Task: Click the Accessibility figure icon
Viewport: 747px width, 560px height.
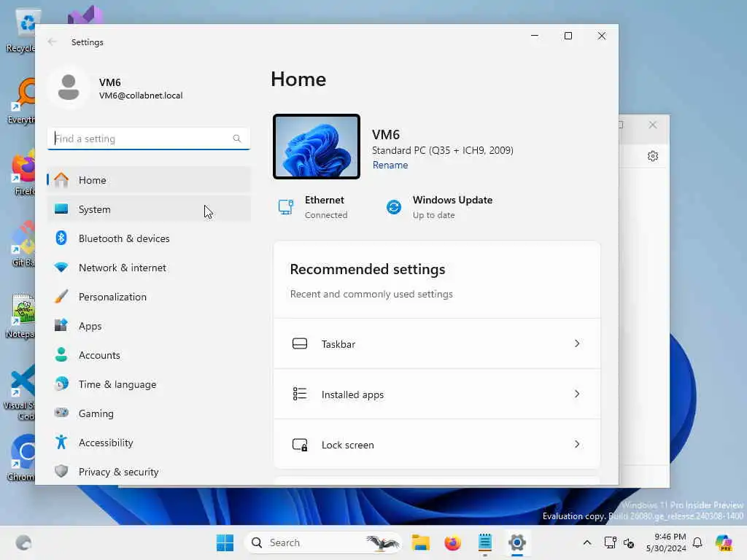Action: (x=61, y=443)
